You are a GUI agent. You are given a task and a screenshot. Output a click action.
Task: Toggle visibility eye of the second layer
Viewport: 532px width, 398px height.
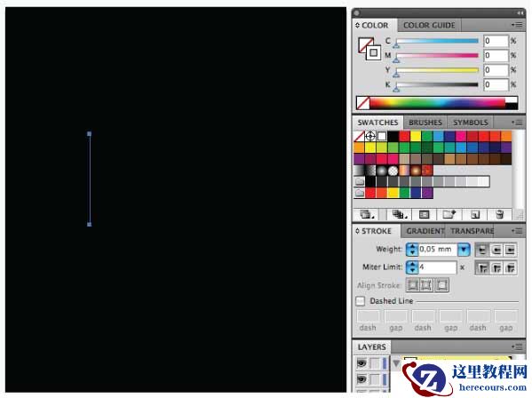361,378
